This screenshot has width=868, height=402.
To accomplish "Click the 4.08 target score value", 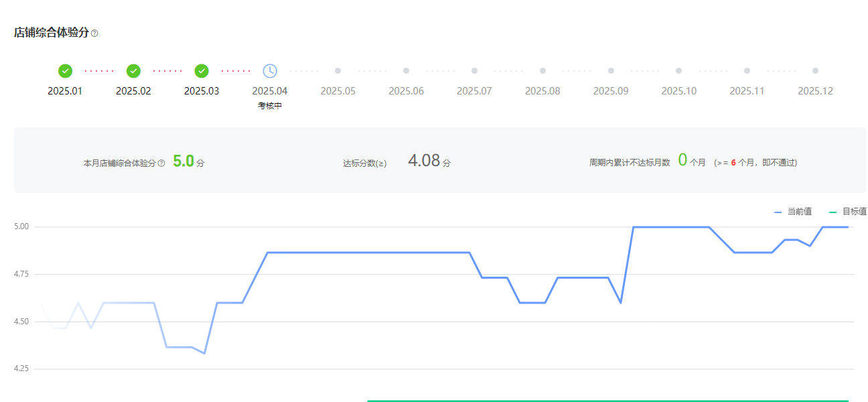I will pyautogui.click(x=424, y=161).
